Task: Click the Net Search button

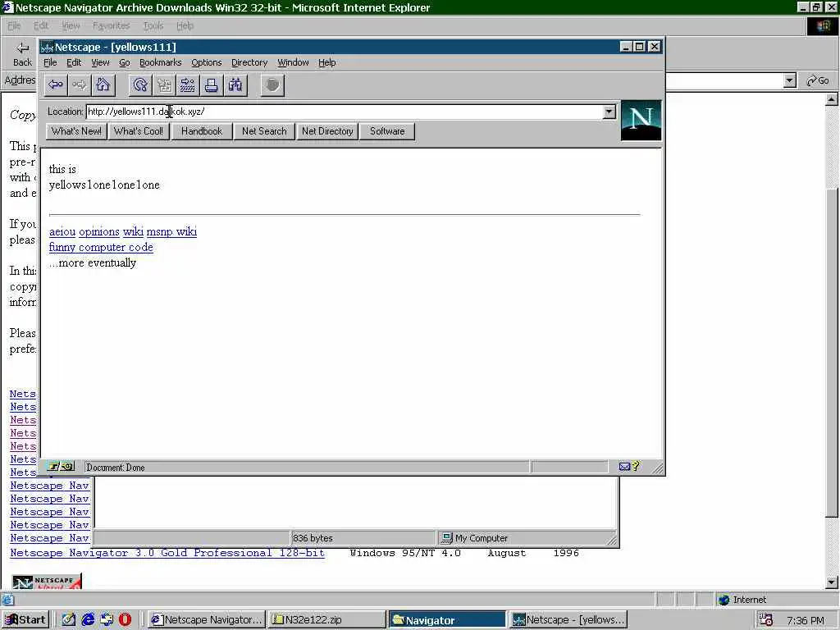Action: [x=264, y=131]
